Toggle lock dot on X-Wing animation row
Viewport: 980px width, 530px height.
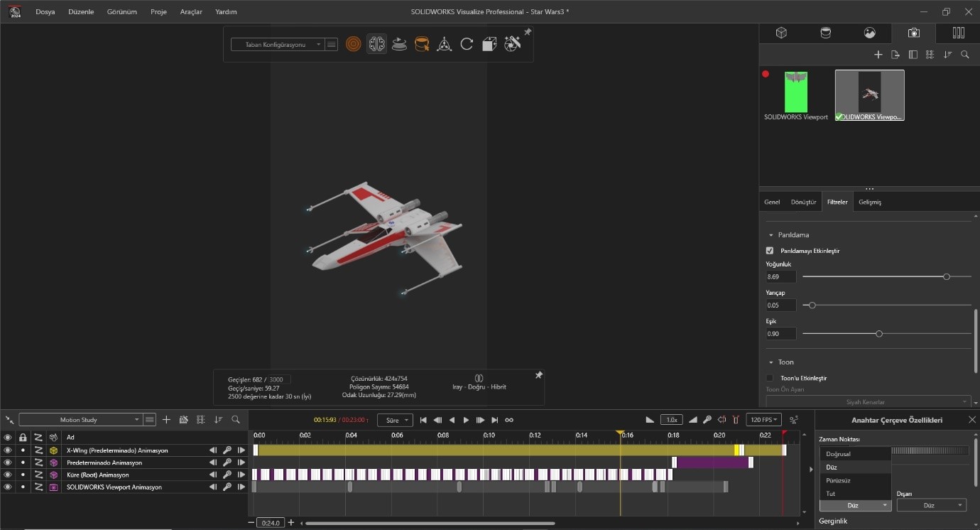tap(23, 450)
